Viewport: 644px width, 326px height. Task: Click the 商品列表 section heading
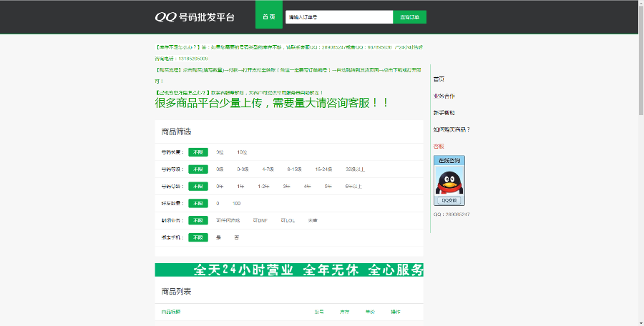176,292
